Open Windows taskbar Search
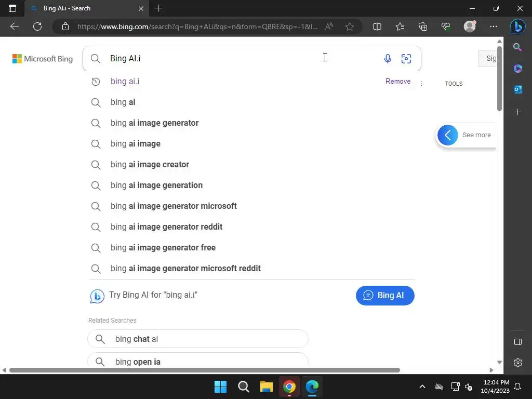This screenshot has width=532, height=399. coord(243,387)
